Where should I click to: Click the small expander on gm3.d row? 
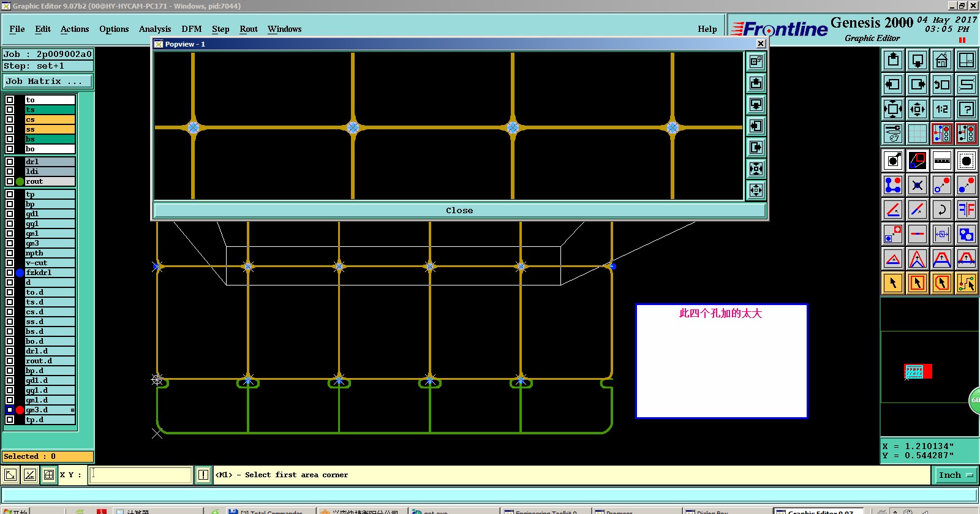tap(72, 410)
